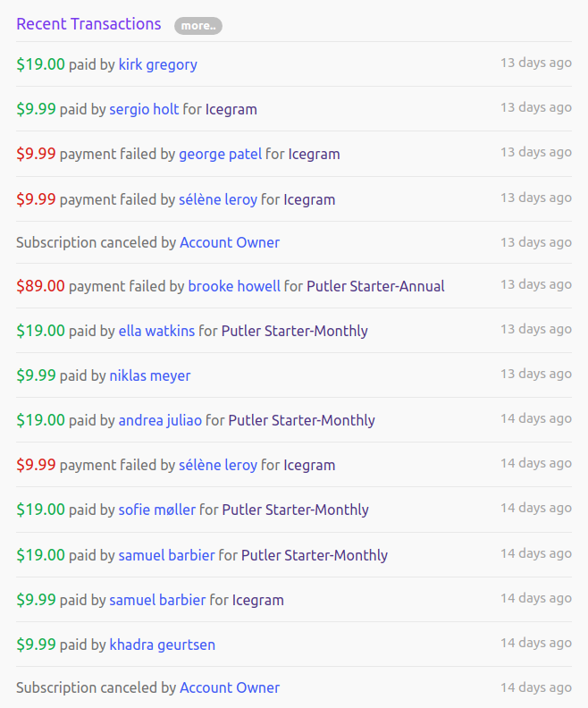Select sofie møller customer link
Image resolution: width=588 pixels, height=708 pixels.
tap(156, 510)
